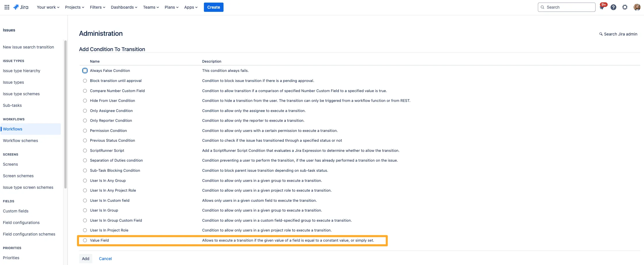The image size is (644, 265).
Task: Open New issue search transition
Action: point(28,47)
